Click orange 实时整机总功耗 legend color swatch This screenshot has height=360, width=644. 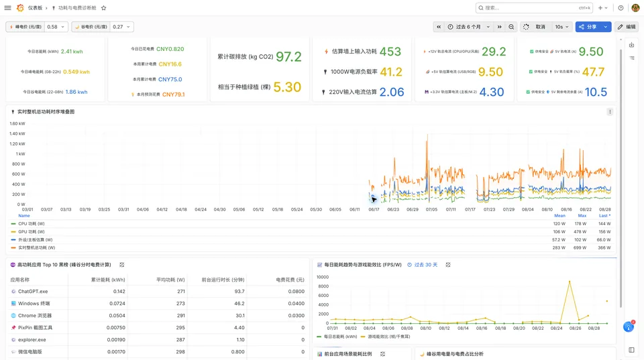[13, 248]
